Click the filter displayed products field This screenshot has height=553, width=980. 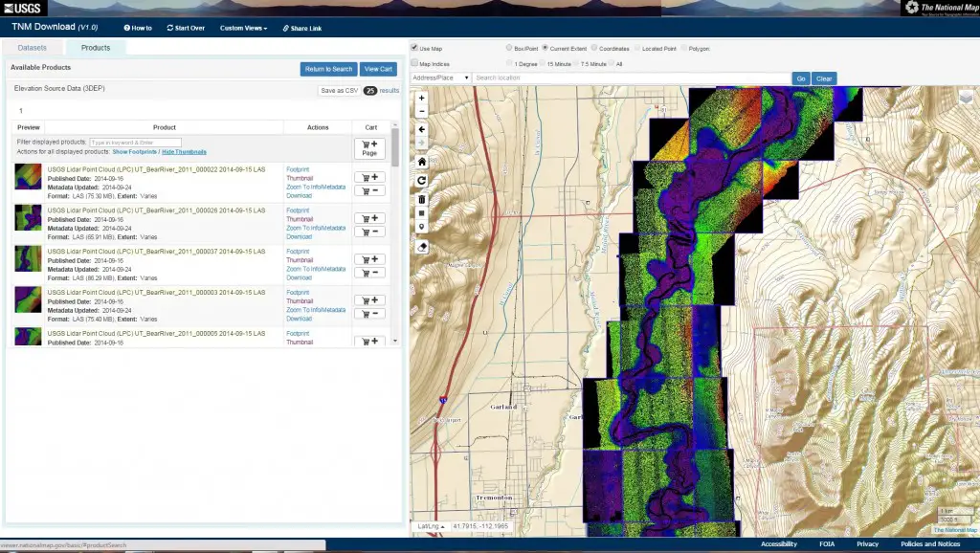click(135, 143)
